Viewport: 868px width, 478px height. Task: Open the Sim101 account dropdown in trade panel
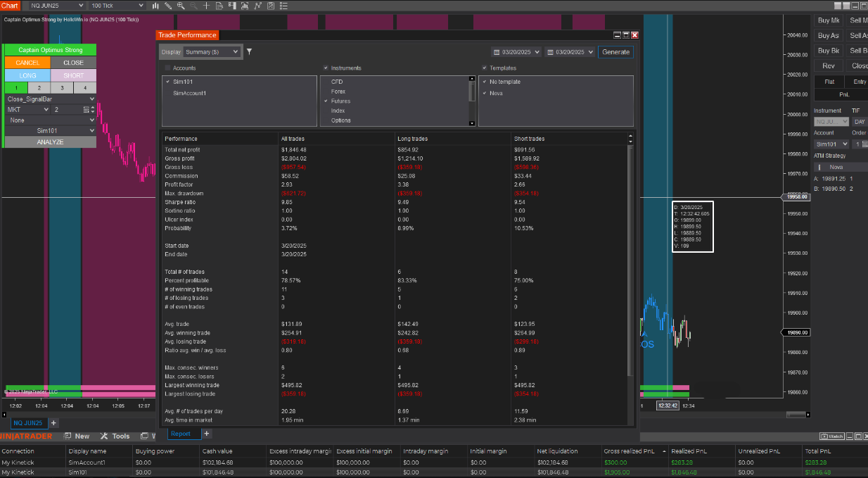point(50,130)
